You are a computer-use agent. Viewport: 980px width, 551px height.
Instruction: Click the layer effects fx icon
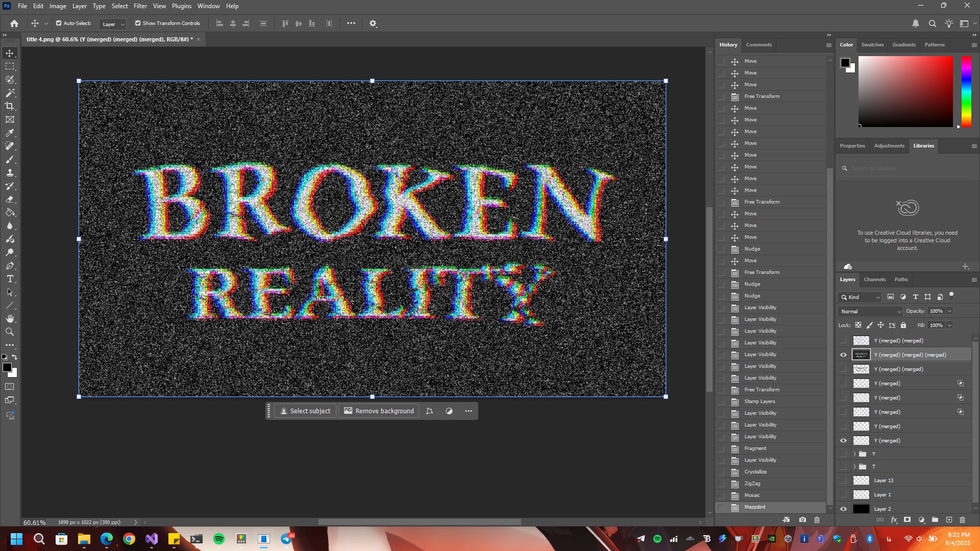click(x=894, y=520)
